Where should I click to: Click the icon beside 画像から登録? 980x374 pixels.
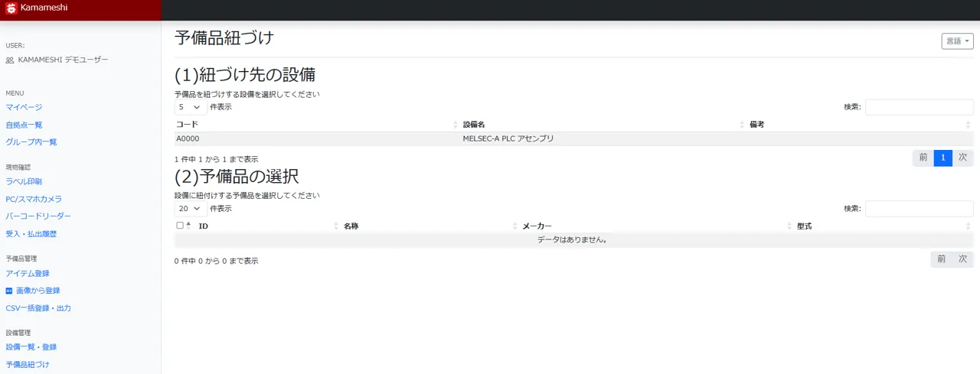tap(9, 291)
